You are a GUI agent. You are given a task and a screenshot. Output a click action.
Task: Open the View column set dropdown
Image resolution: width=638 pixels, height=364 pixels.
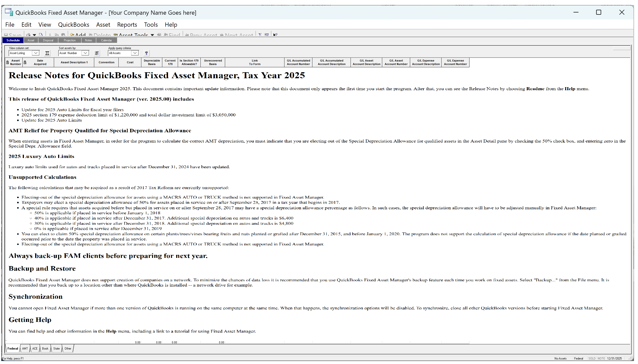(35, 53)
